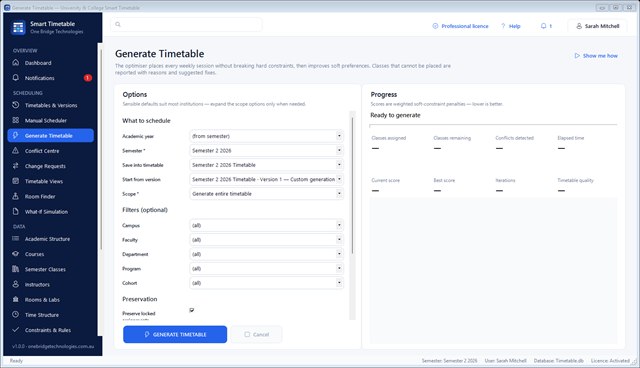
Task: Click the onebridgetechnologies.com.au version text
Action: 53,346
